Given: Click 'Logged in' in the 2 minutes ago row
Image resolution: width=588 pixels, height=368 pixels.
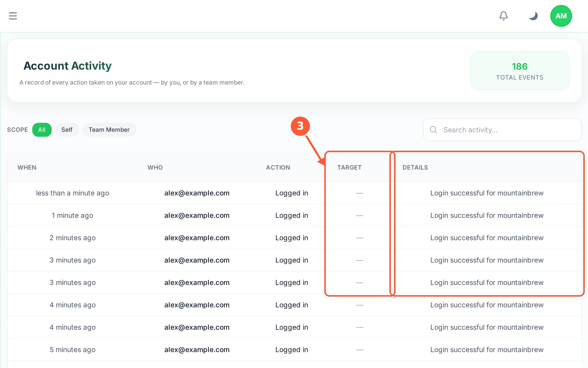Looking at the screenshot, I should point(292,238).
